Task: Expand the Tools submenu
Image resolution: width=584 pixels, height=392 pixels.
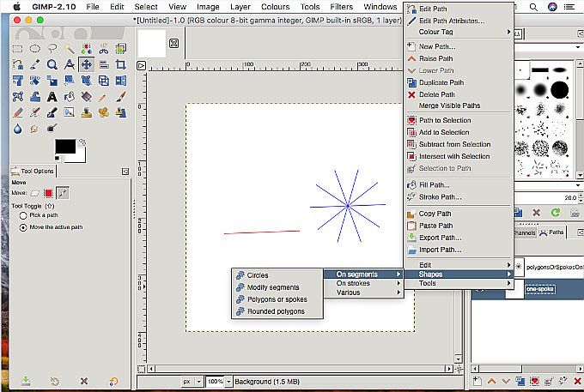Action: 464,283
